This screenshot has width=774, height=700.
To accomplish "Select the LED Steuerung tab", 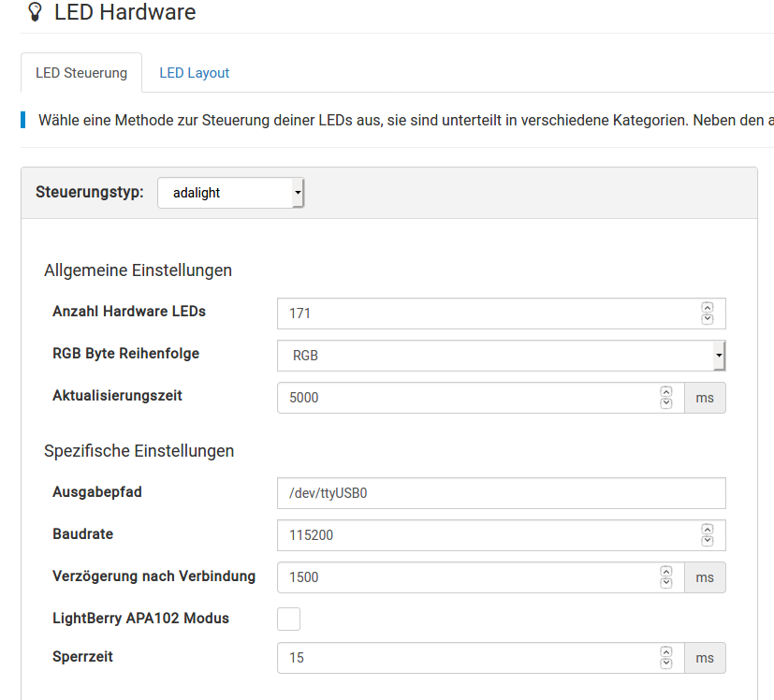I will pyautogui.click(x=81, y=73).
